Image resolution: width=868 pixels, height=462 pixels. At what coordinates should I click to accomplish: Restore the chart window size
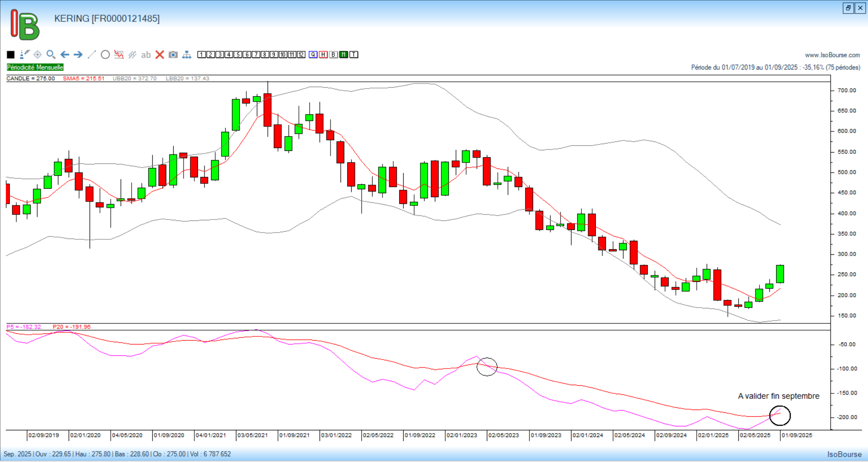click(x=849, y=8)
